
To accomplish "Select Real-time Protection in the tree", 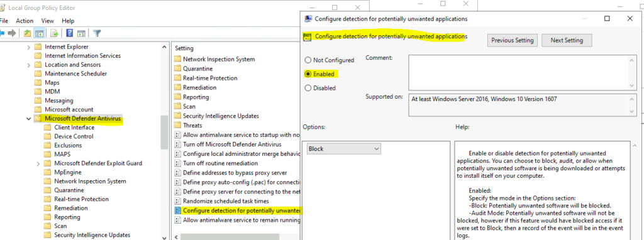I will (x=81, y=199).
